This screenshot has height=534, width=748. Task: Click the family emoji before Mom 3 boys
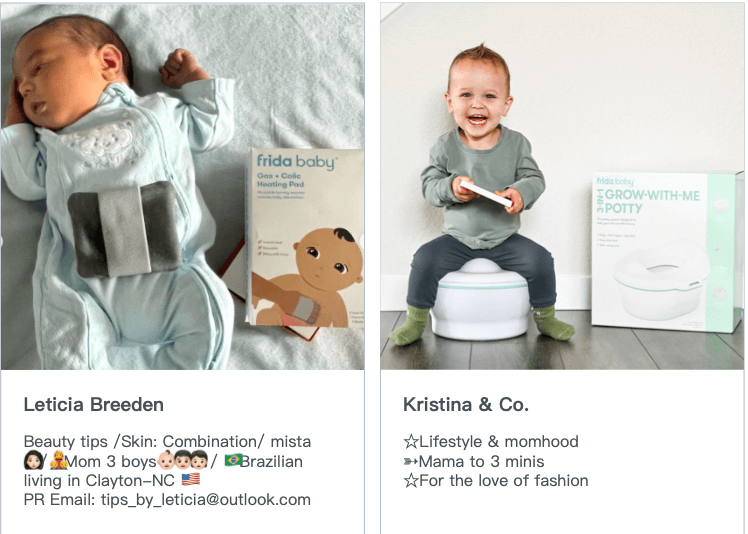(58, 461)
